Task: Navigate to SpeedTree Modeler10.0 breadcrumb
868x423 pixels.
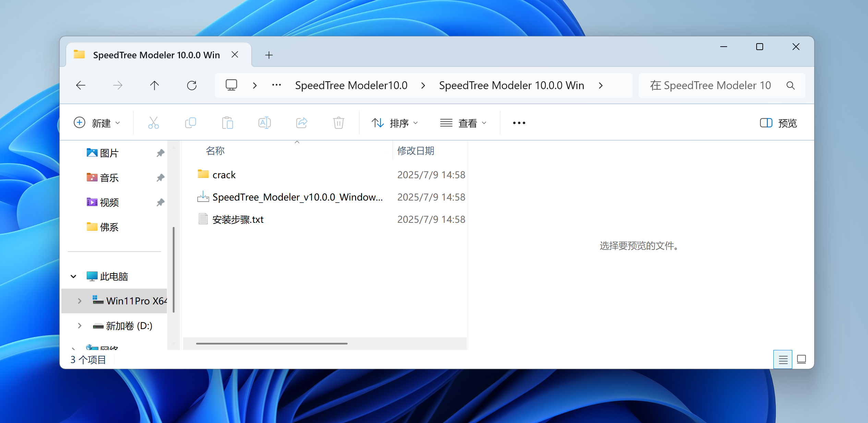Action: pos(351,85)
